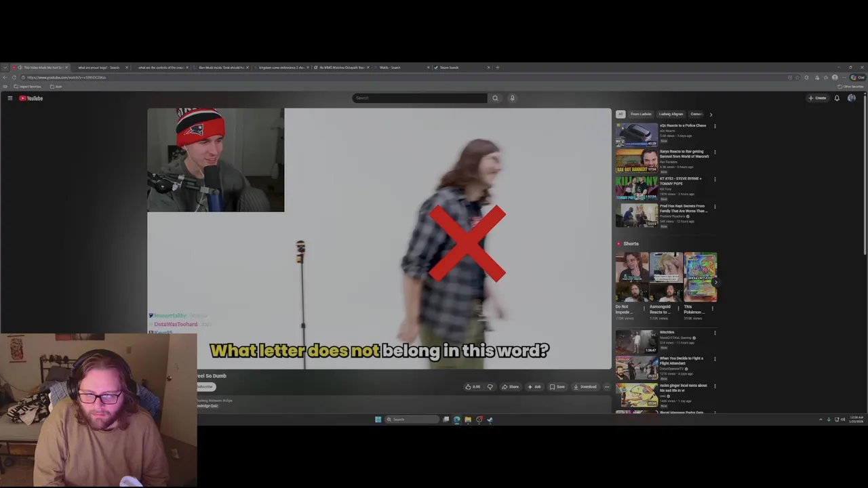Save the video to playlist
This screenshot has height=488, width=868.
coord(557,387)
